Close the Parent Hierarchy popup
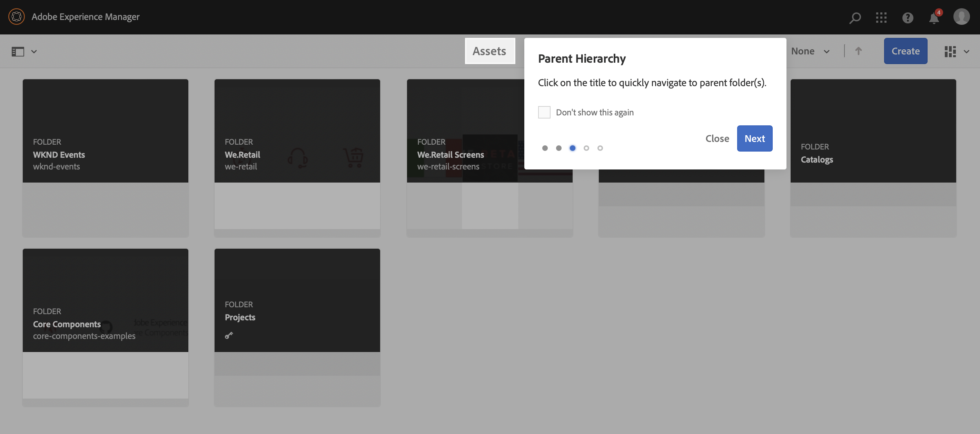The width and height of the screenshot is (980, 434). tap(717, 138)
